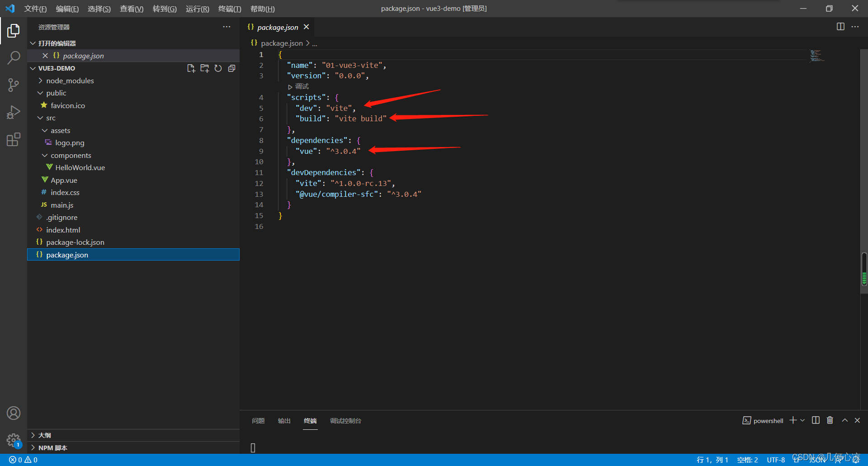Open editor more actions ellipsis
Screen dimensions: 868x466
pyautogui.click(x=855, y=27)
